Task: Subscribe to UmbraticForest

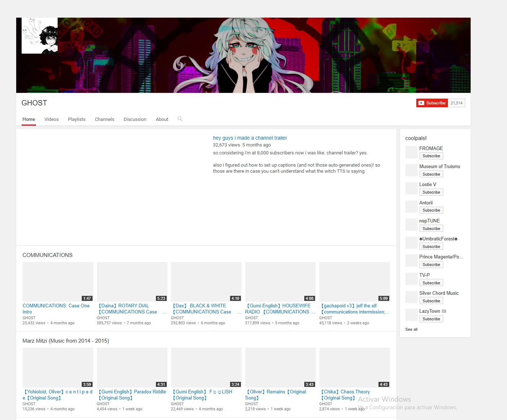Action: [431, 247]
